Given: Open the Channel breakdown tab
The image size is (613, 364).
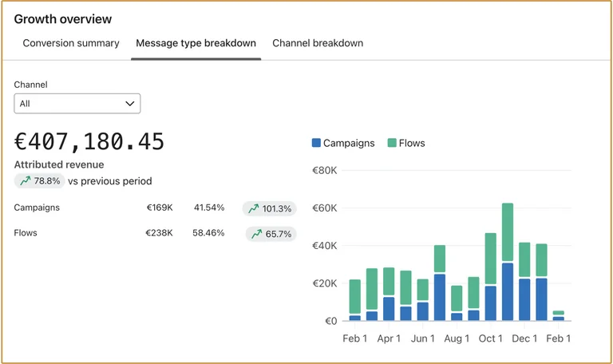Looking at the screenshot, I should click(x=318, y=43).
